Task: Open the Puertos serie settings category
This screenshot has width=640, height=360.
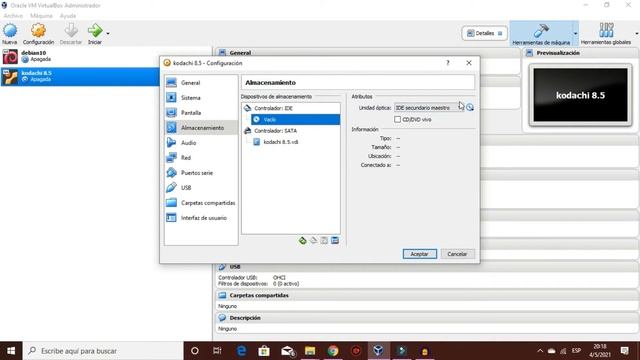Action: (201, 173)
